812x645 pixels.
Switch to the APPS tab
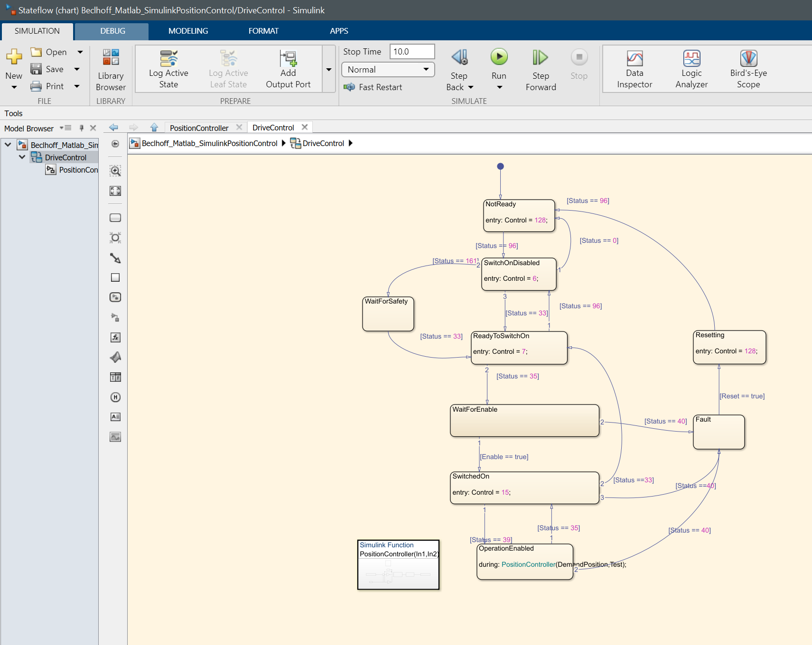click(339, 31)
